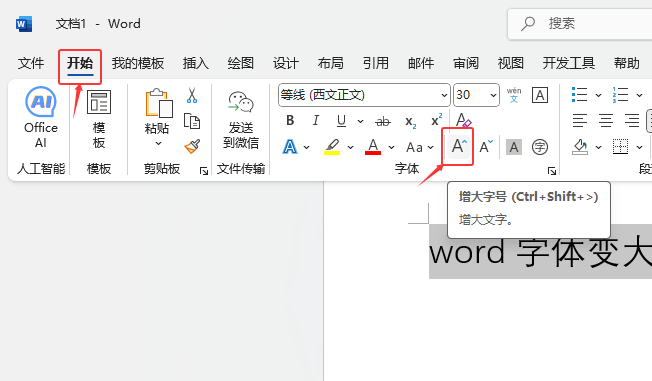Toggle italic formatting
The image size is (652, 381).
(x=316, y=121)
